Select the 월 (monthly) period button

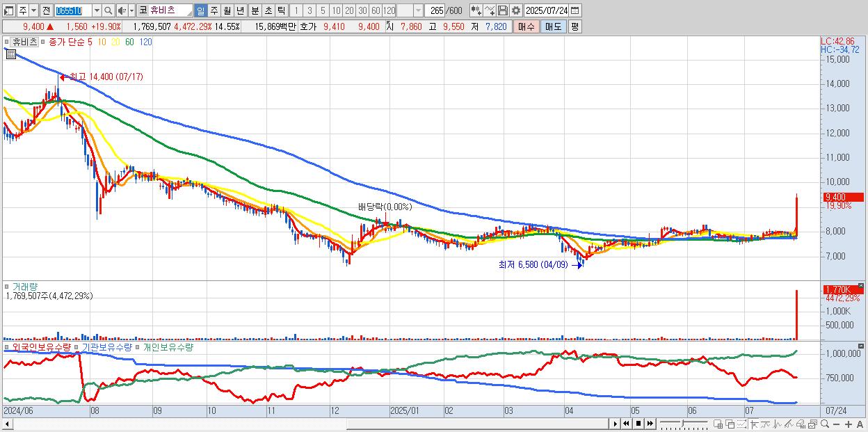[x=227, y=10]
